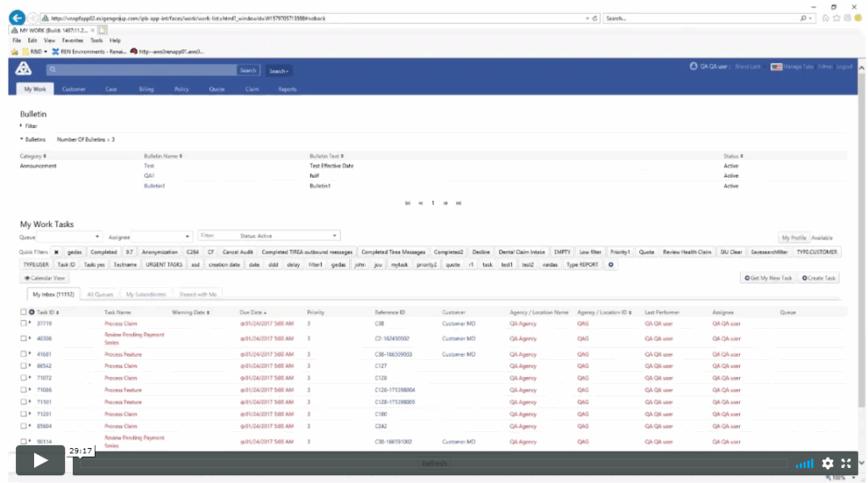868x483 pixels.
Task: Click the US flag language icon
Action: 776,66
